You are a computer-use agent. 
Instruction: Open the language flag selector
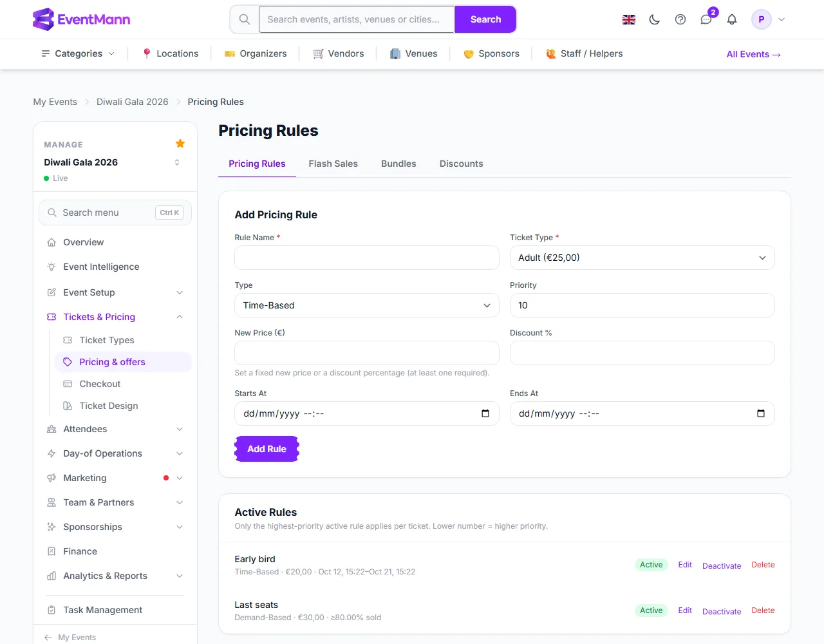[629, 19]
